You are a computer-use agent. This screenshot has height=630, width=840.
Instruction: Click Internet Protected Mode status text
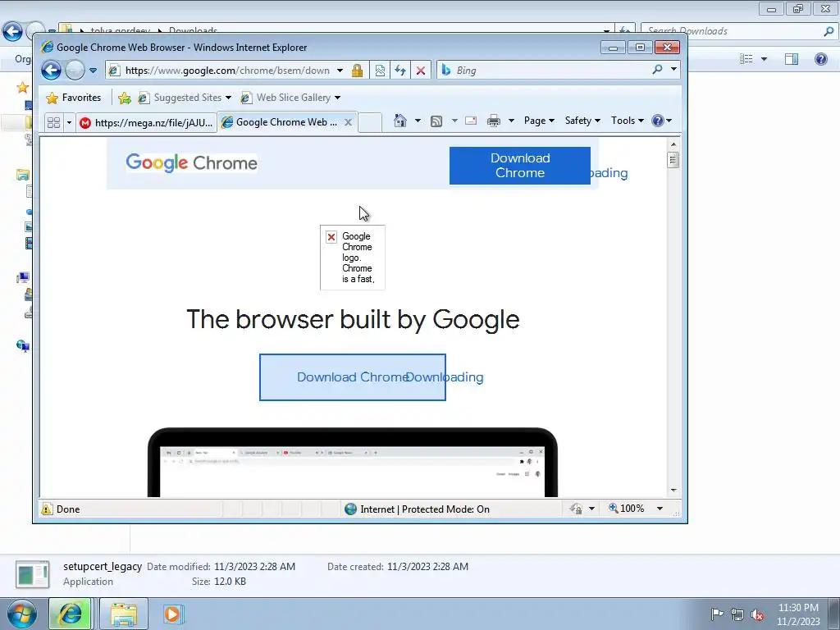pos(425,509)
